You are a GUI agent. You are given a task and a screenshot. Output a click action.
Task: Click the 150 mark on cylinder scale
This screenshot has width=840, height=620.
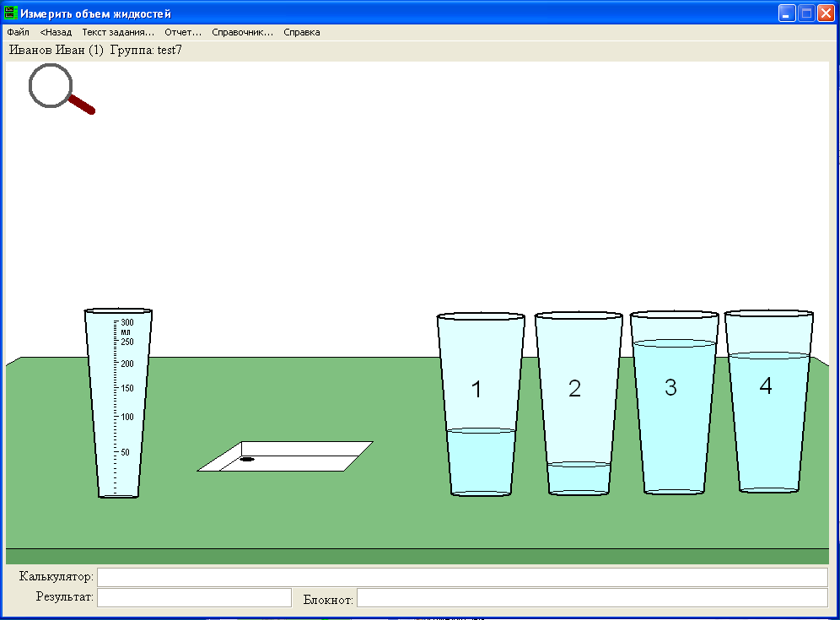[x=127, y=389]
